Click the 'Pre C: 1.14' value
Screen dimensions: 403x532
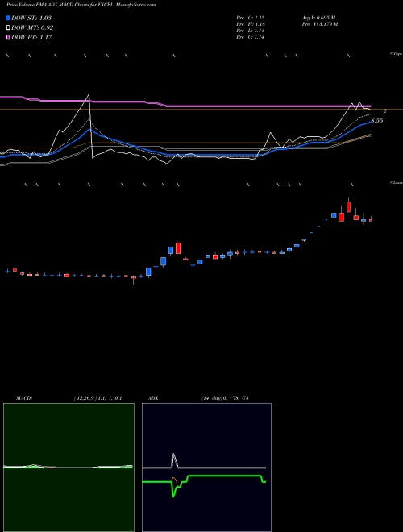pos(251,37)
